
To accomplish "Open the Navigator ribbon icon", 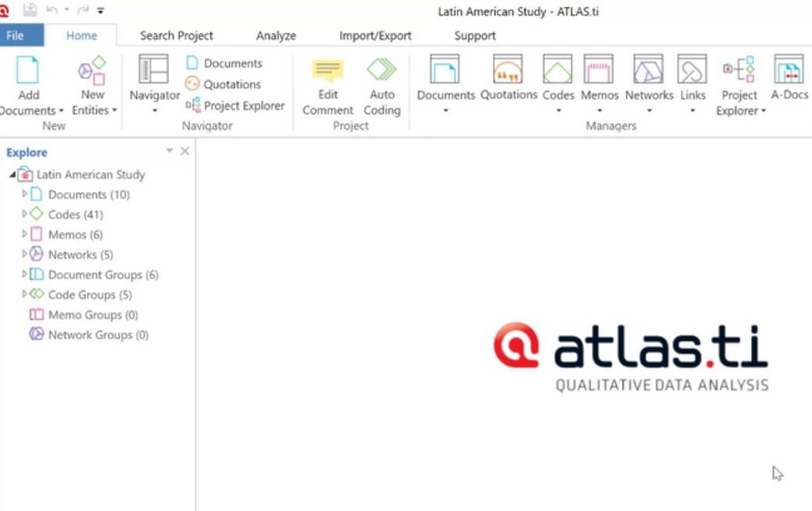I will click(x=154, y=69).
